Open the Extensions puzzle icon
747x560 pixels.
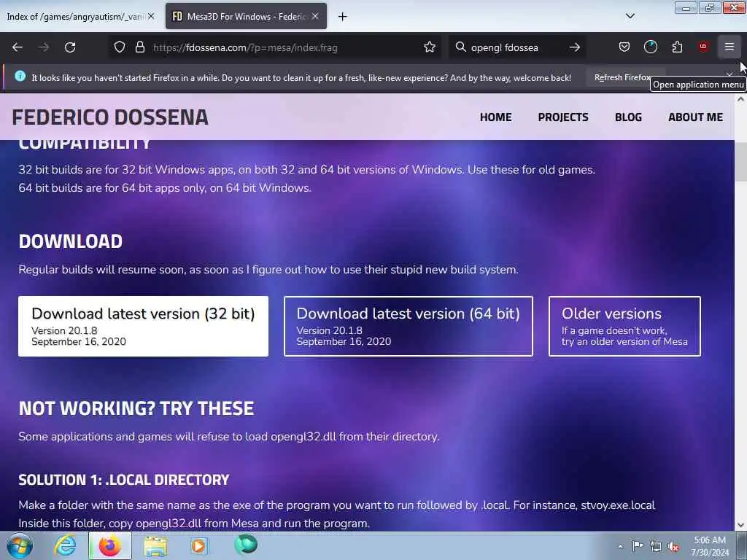677,47
